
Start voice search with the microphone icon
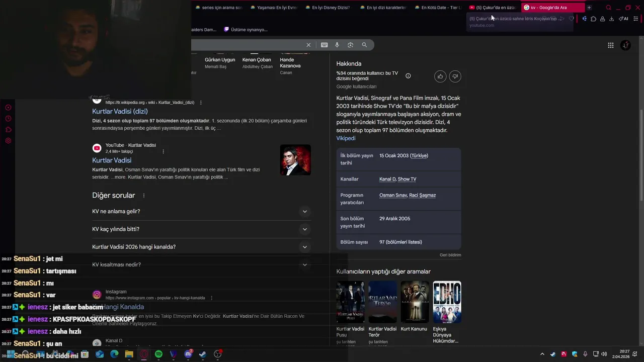pos(337,45)
